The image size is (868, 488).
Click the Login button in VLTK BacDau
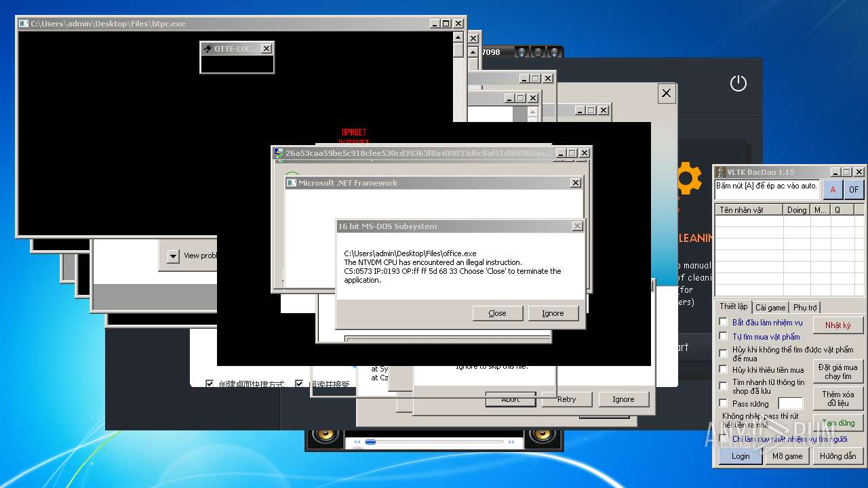tap(741, 456)
